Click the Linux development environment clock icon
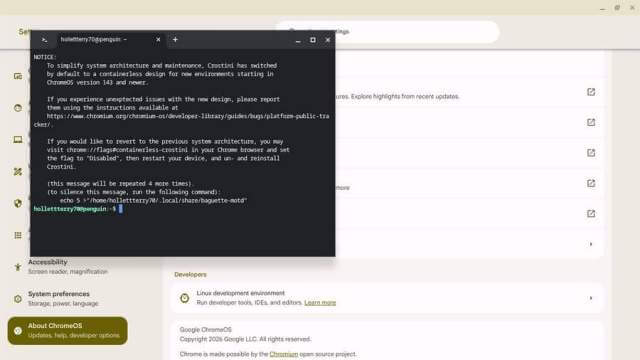The width and height of the screenshot is (640, 360). tap(184, 298)
